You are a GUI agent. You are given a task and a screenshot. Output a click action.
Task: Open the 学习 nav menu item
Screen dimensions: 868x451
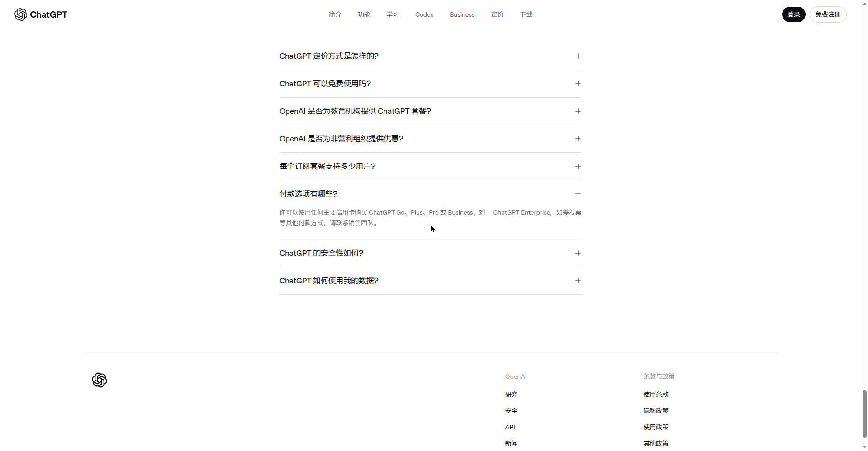click(x=393, y=14)
